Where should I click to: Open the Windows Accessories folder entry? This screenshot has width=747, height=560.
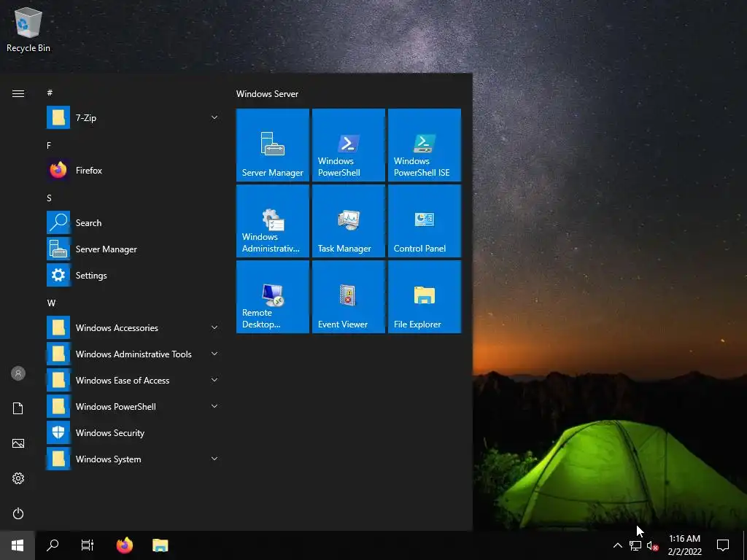[x=133, y=327]
